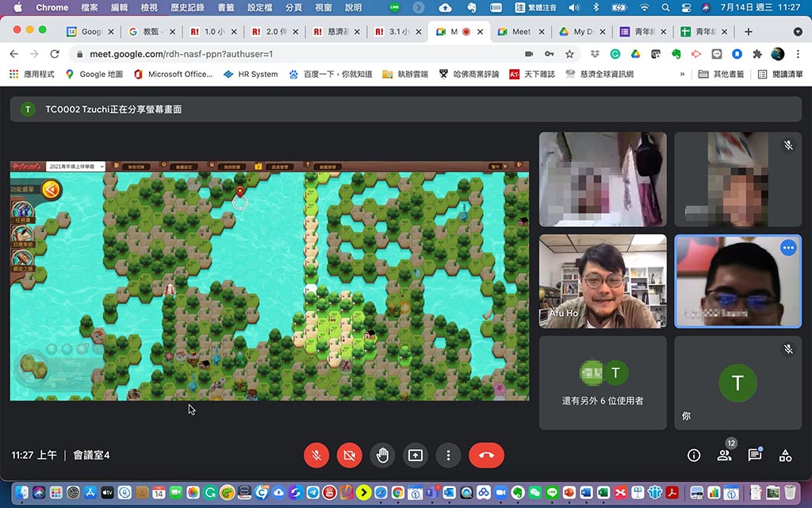Switch to the Google Calendar tab
Viewport: 812px width, 508px height.
click(90, 32)
